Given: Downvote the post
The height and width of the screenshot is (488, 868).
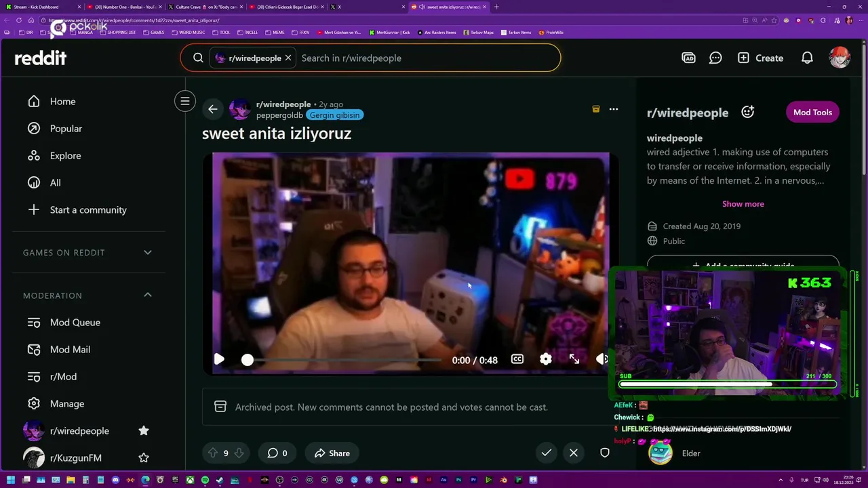Looking at the screenshot, I should [239, 453].
